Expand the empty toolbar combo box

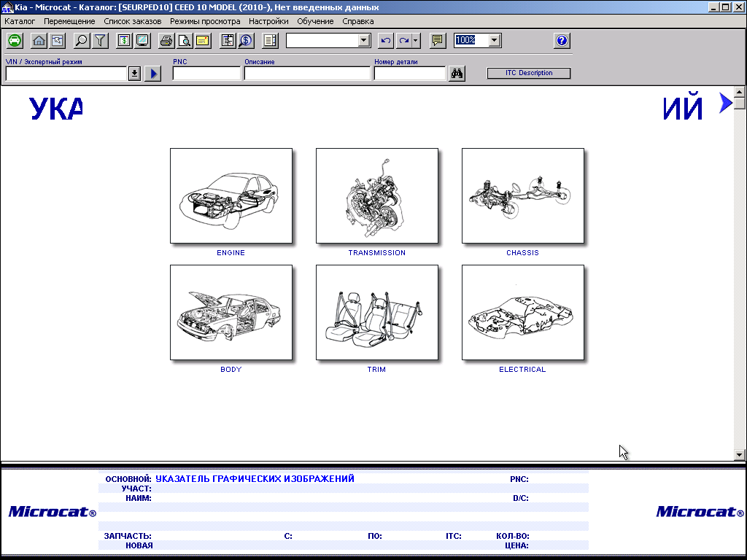tap(364, 41)
